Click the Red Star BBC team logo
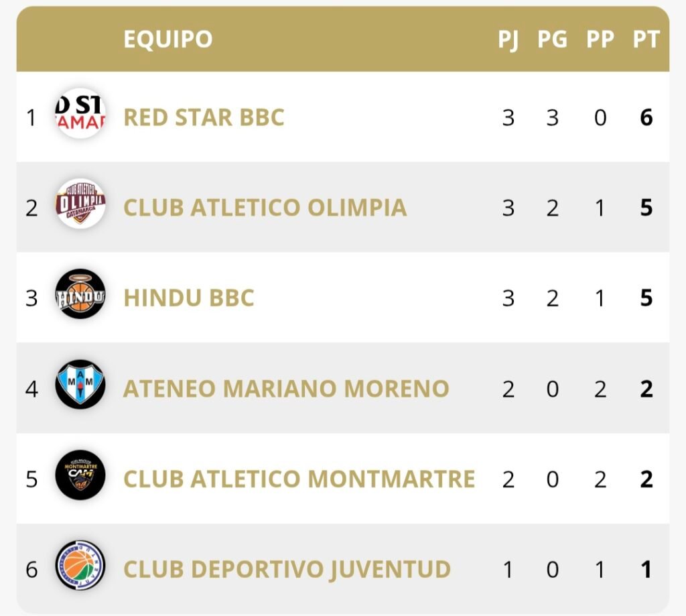This screenshot has height=616, width=686. click(x=80, y=113)
